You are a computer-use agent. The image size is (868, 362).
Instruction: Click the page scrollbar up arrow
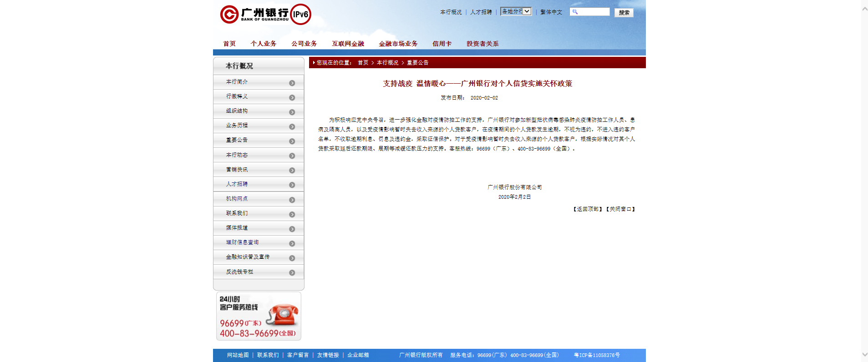(x=864, y=9)
